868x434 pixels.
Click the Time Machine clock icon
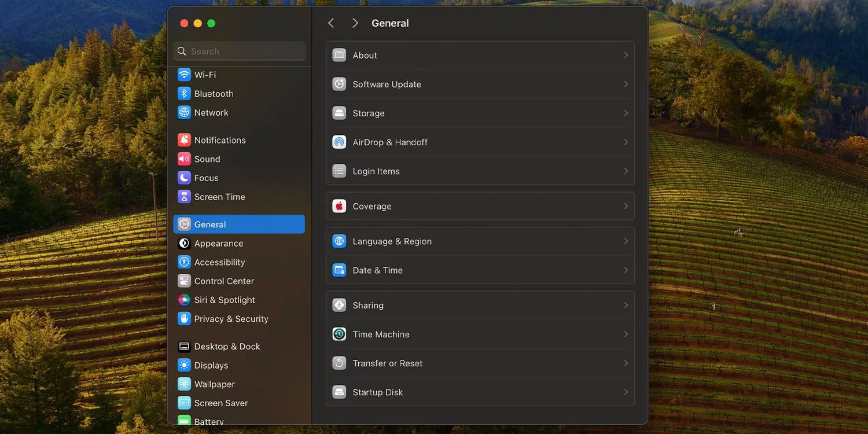click(339, 334)
